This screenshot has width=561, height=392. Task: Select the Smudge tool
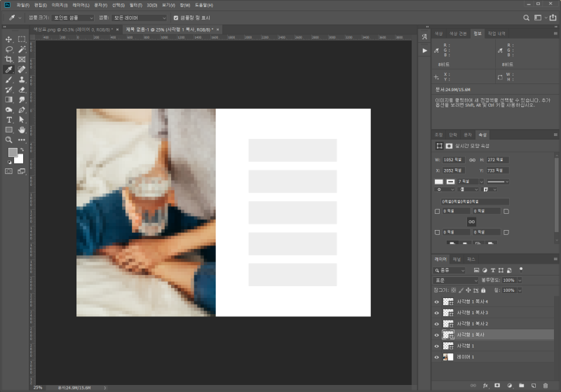point(22,100)
